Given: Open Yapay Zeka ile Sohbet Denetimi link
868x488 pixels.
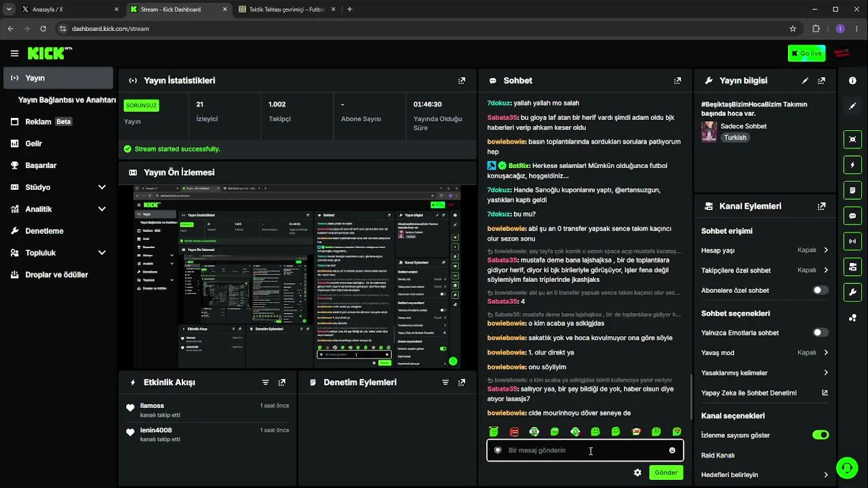Looking at the screenshot, I should pos(765,392).
